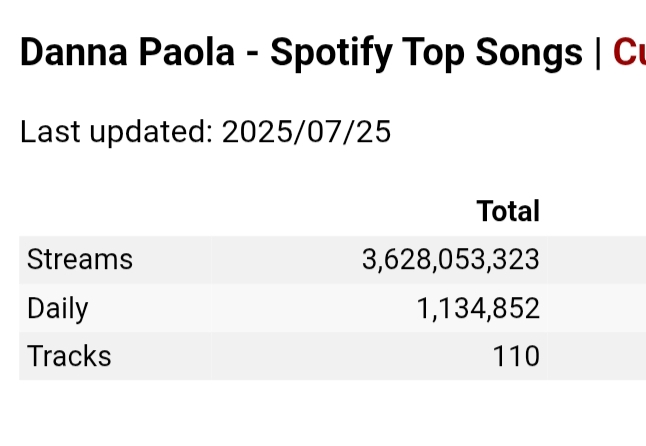Click the "Tracks" row label

pyautogui.click(x=69, y=356)
